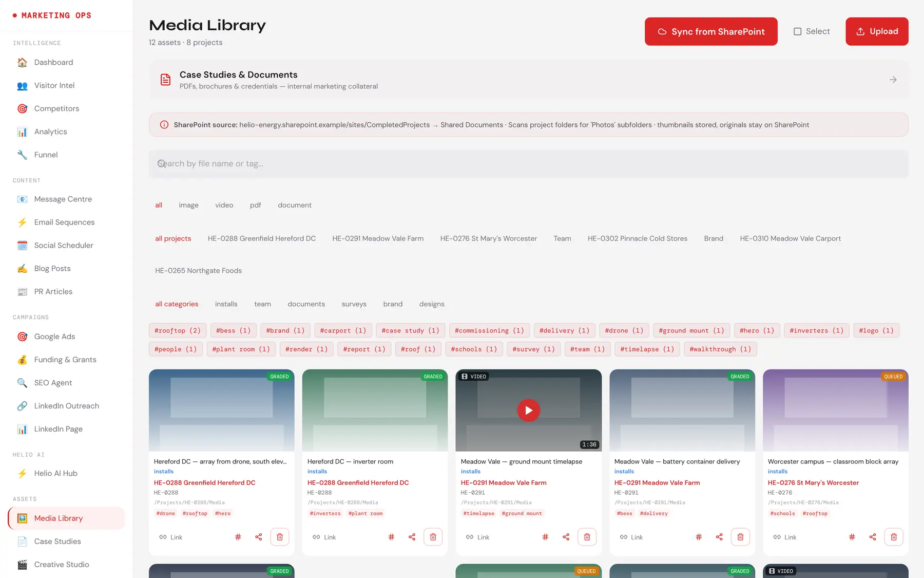
Task: Delete the Hereford DC drone array asset
Action: pos(280,537)
